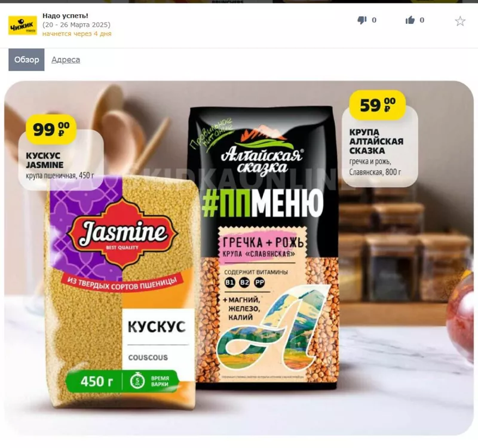The width and height of the screenshot is (478, 448).
Task: Open the Чижик store logo
Action: pyautogui.click(x=23, y=26)
